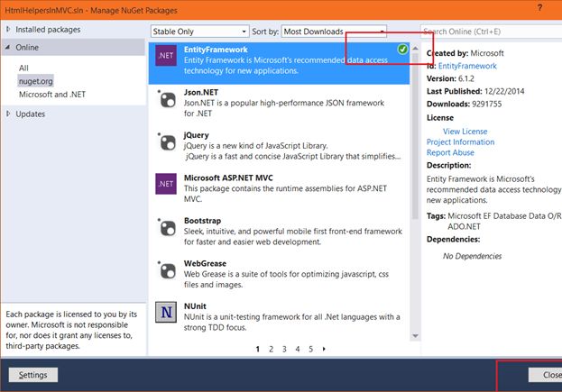The height and width of the screenshot is (392, 562).
Task: Click the Last Published 12/22/2014 date
Action: [504, 91]
